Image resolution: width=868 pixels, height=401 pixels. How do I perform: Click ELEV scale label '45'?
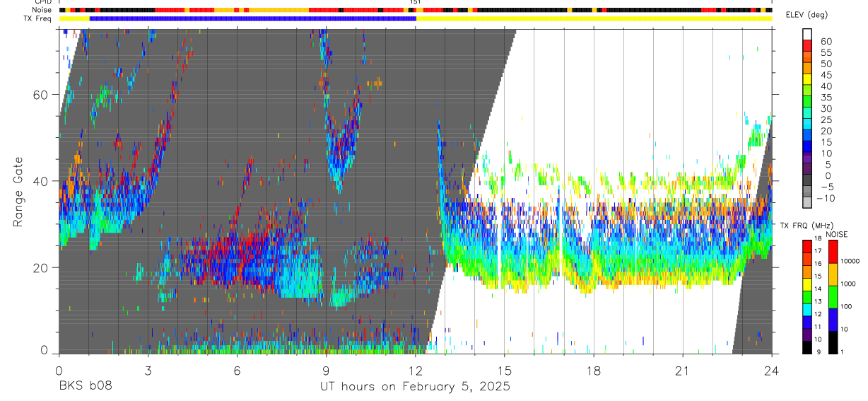(826, 75)
